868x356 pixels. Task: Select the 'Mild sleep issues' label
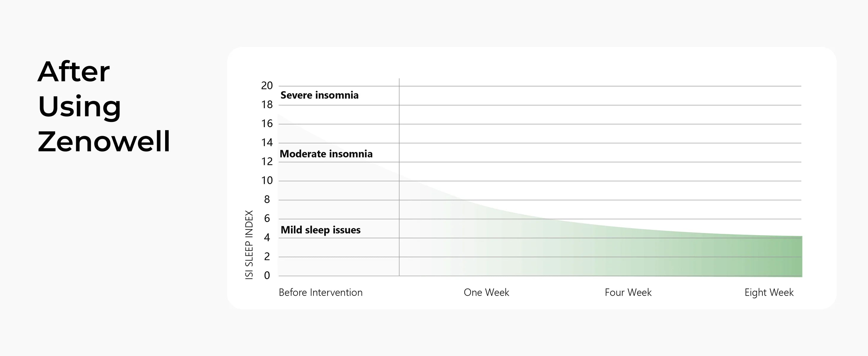tap(320, 230)
